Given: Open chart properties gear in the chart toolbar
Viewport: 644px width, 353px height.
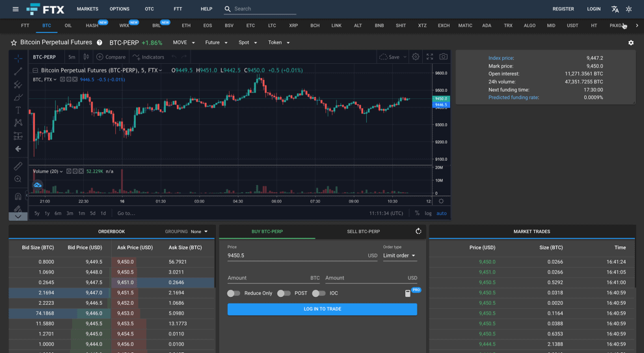Looking at the screenshot, I should click(x=416, y=57).
